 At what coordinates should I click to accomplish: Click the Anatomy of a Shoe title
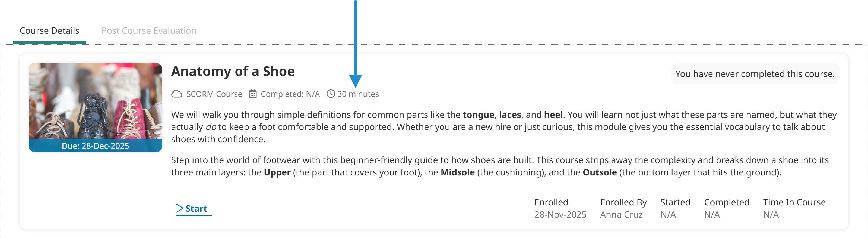click(x=233, y=72)
